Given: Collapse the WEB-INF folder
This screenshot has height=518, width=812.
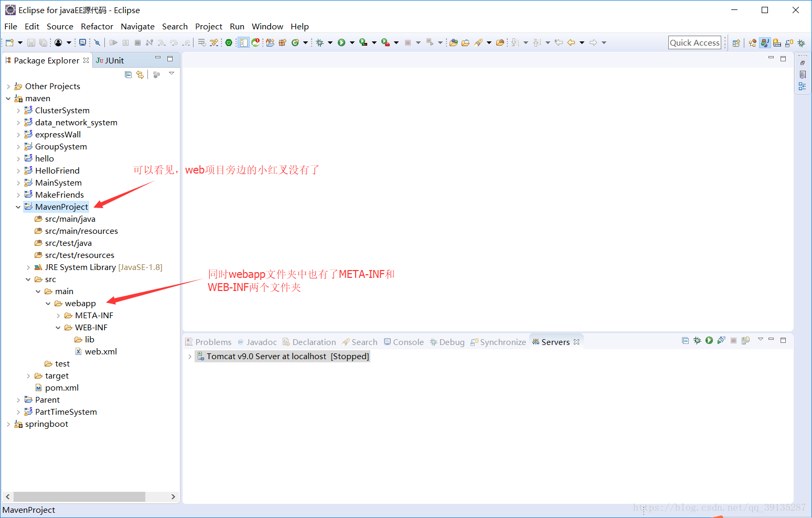Looking at the screenshot, I should (x=58, y=328).
